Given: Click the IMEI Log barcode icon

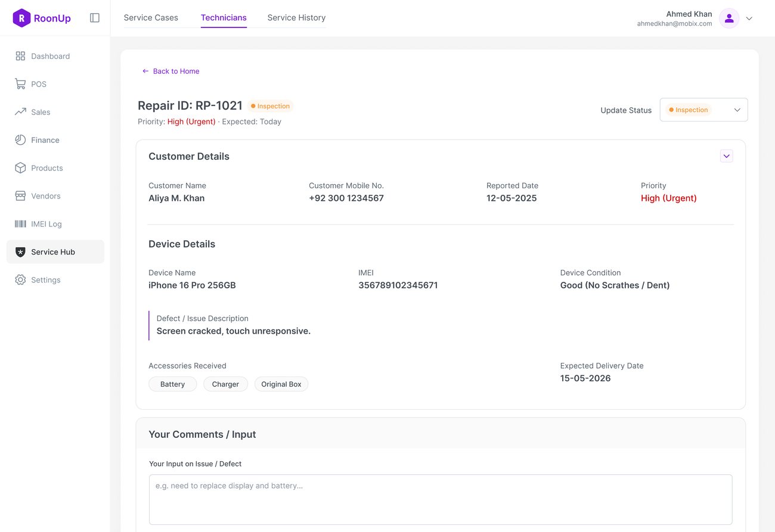Looking at the screenshot, I should pyautogui.click(x=20, y=224).
